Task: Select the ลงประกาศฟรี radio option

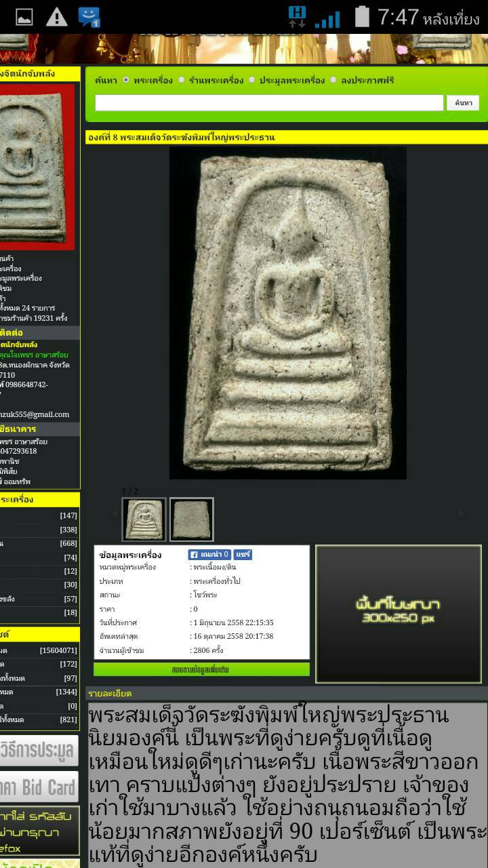Action: [333, 80]
